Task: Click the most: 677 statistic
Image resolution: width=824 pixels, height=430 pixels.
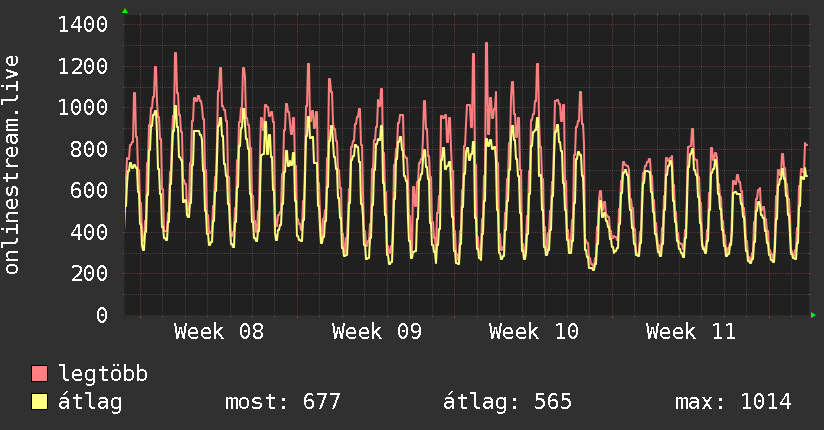Action: point(283,402)
